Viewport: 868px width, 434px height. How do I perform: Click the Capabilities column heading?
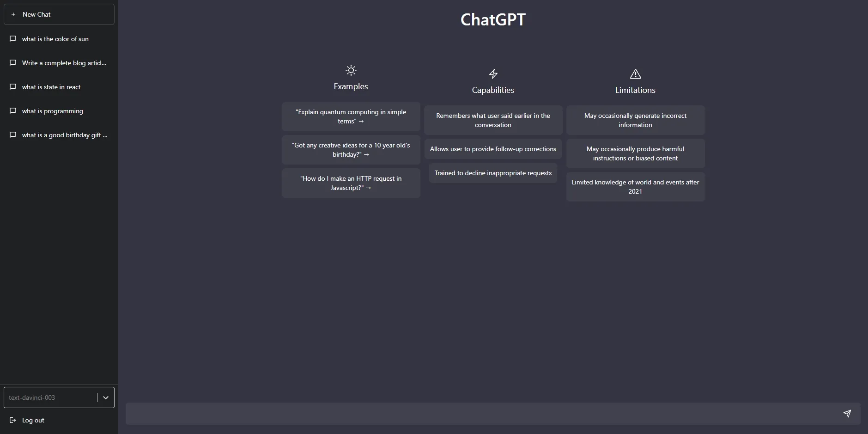click(x=493, y=90)
